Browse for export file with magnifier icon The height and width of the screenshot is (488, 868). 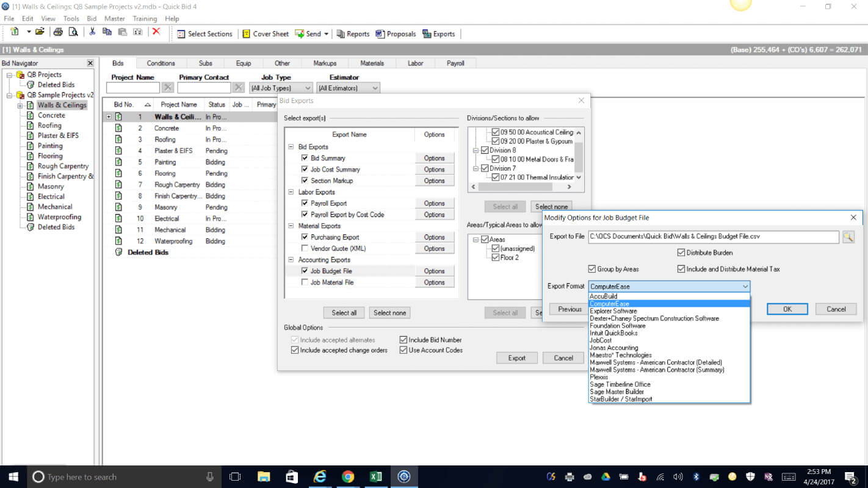(x=848, y=237)
